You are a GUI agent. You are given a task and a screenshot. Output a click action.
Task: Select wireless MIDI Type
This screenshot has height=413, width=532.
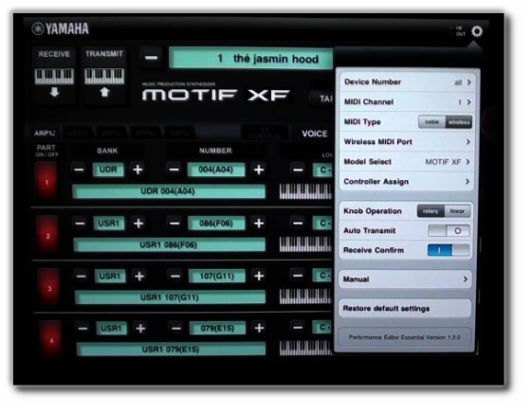point(458,122)
